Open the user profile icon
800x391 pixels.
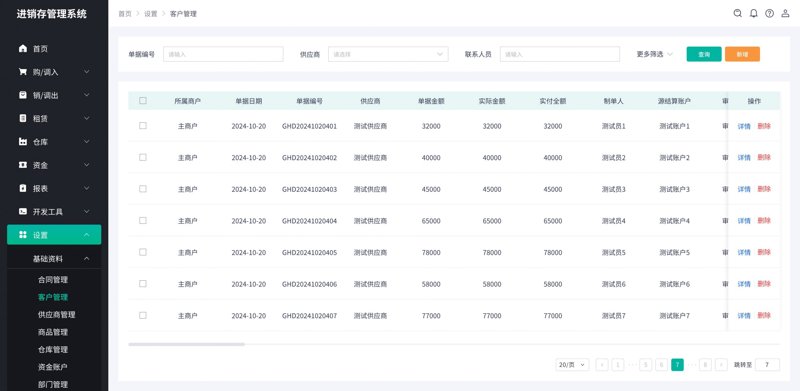pyautogui.click(x=785, y=14)
